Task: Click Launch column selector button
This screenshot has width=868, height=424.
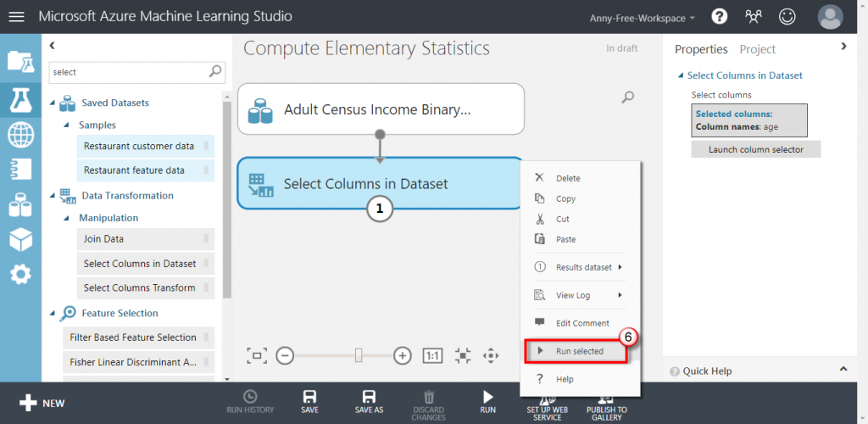Action: click(x=755, y=149)
